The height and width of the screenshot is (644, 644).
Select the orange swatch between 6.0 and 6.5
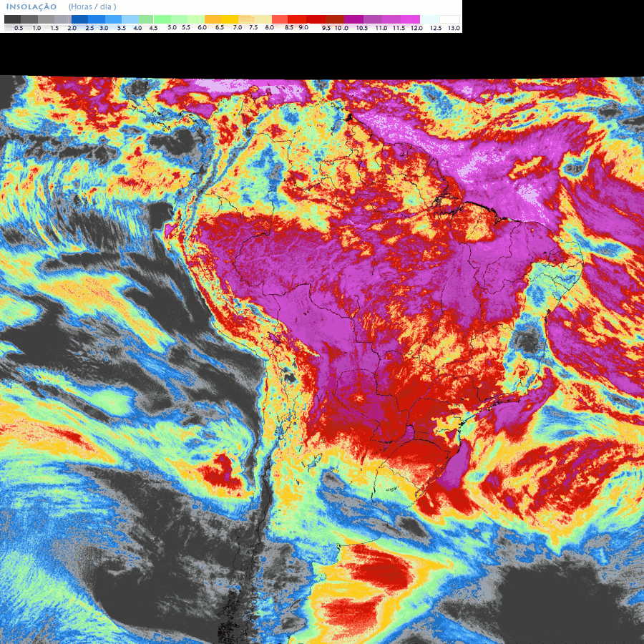point(213,19)
